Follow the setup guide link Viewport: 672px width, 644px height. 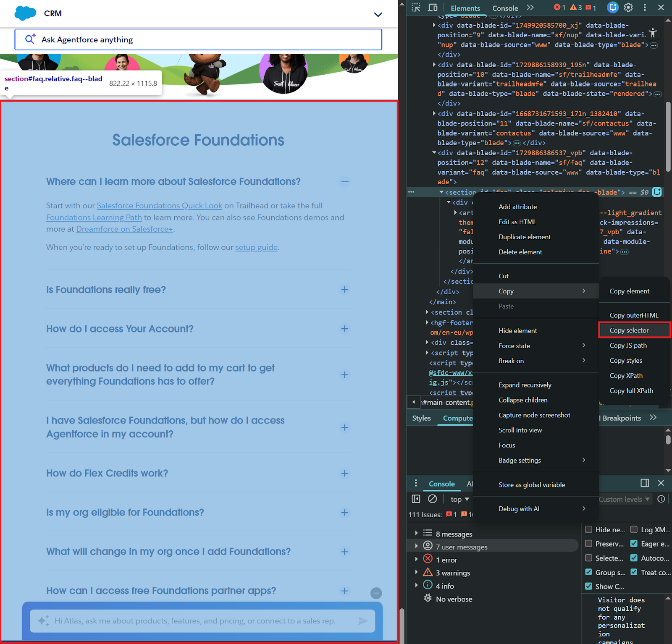pyautogui.click(x=256, y=247)
